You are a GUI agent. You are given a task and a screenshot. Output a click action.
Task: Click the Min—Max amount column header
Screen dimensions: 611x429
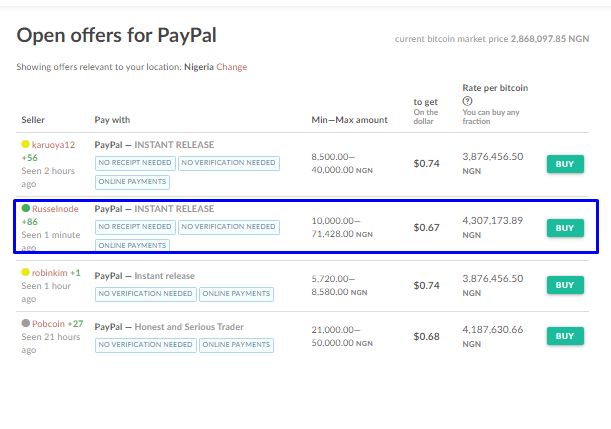(349, 120)
